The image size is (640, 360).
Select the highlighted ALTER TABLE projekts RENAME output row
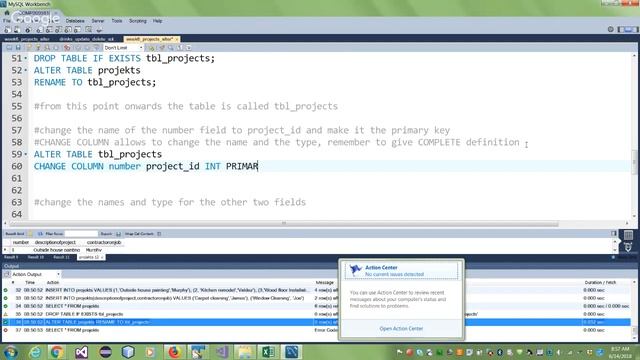click(316, 322)
